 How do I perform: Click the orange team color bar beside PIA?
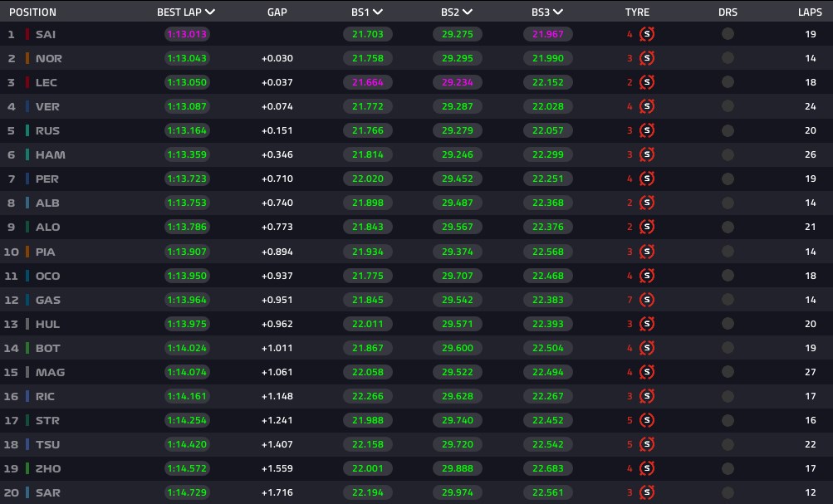[27, 252]
